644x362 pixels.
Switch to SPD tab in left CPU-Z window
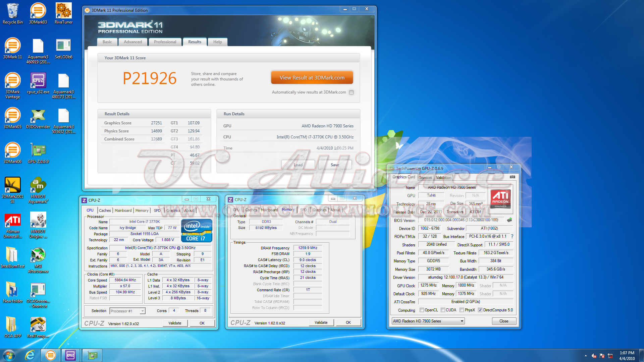[x=157, y=210]
